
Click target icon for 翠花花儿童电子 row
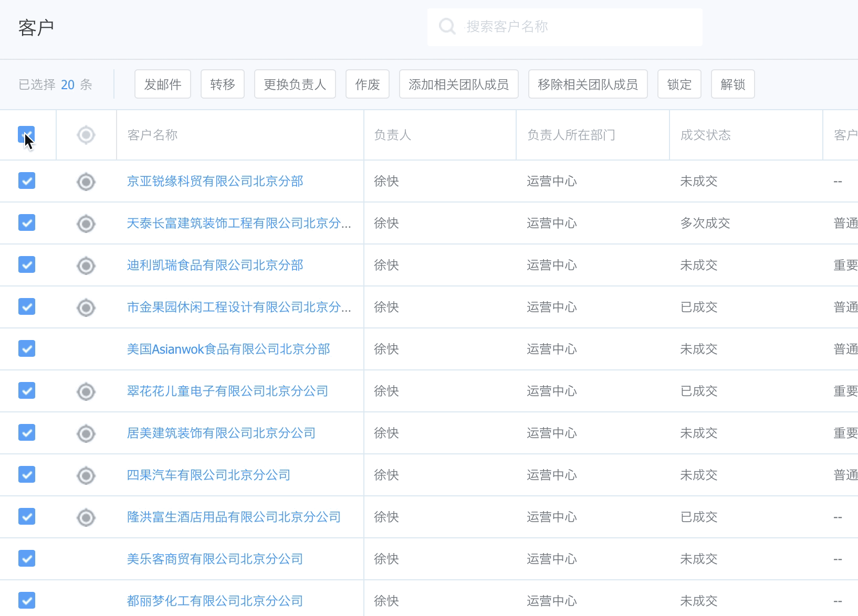point(86,391)
